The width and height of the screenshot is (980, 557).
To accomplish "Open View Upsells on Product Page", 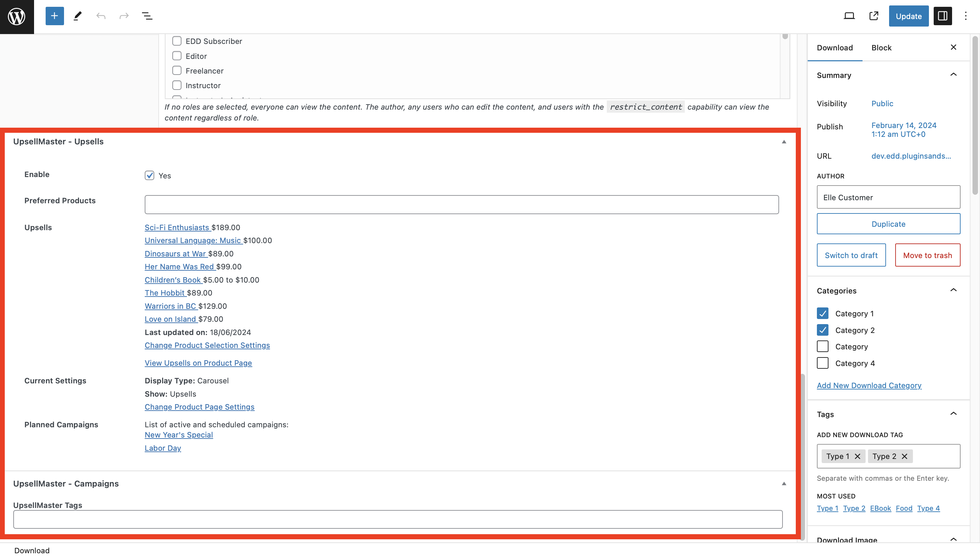I will click(x=198, y=363).
